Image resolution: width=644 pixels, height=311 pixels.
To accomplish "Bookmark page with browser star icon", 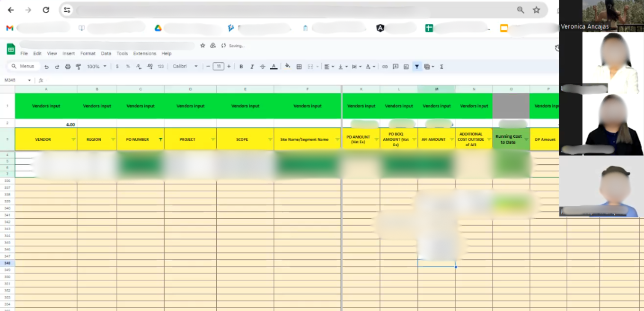I will (536, 10).
